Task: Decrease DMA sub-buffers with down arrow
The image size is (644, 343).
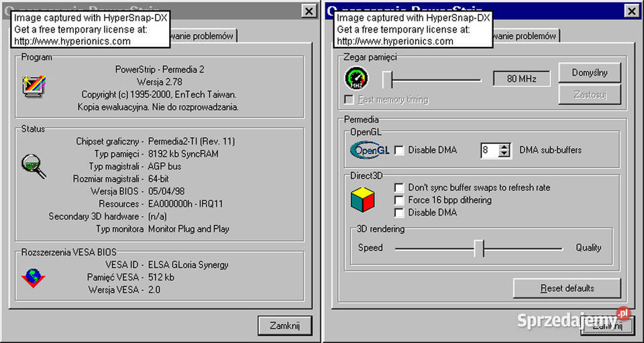Action: [504, 154]
